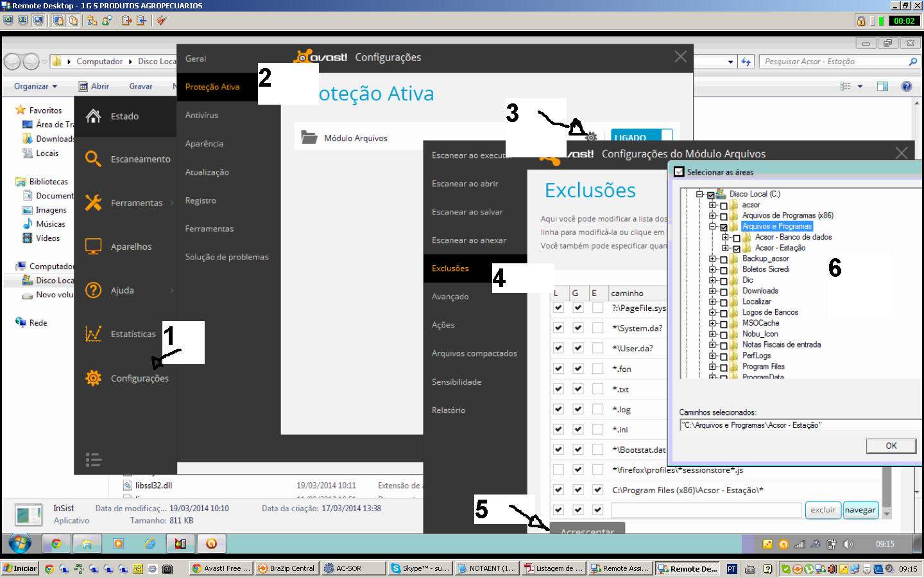The height and width of the screenshot is (578, 924).
Task: Open the Estado home icon in Avast
Action: (x=94, y=116)
